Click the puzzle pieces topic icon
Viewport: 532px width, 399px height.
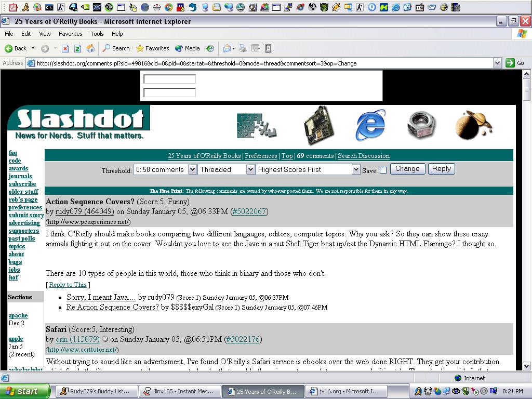click(256, 126)
